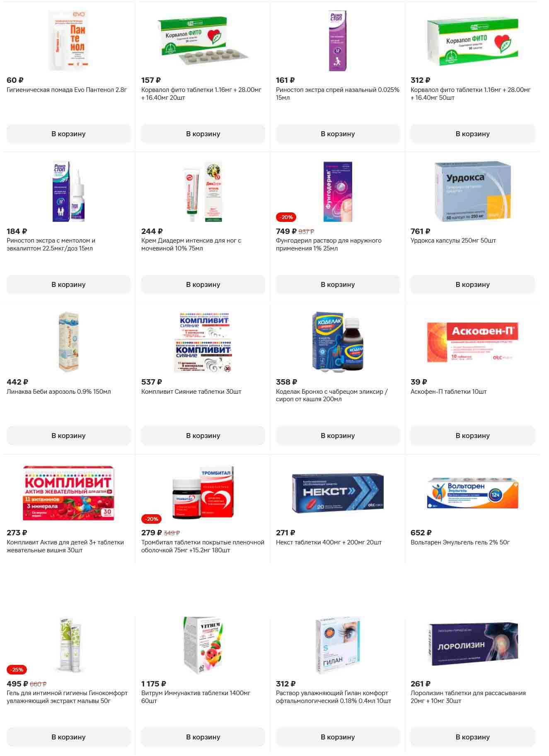The width and height of the screenshot is (549, 756).
Task: Click the Лоролизин tablets box picture
Action: coord(473,644)
